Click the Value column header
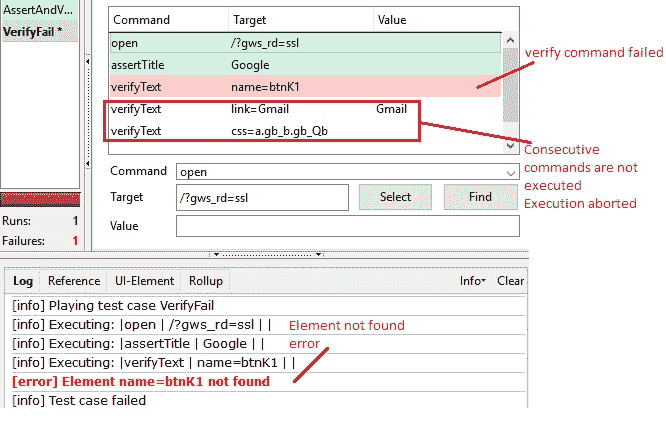Screen dimensions: 666x428 click(437, 20)
